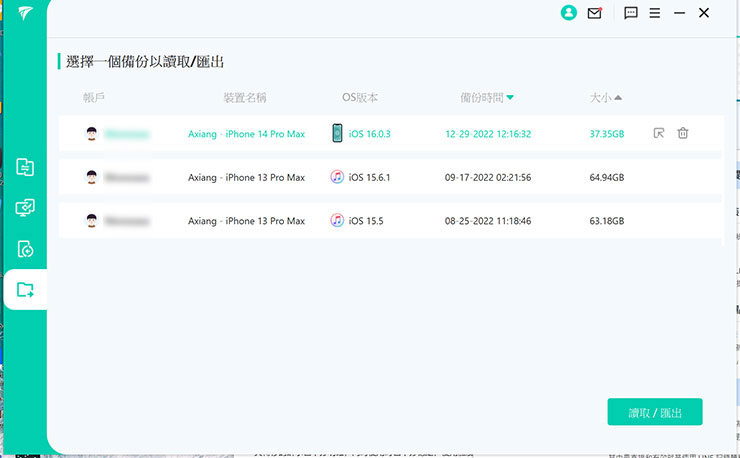This screenshot has height=458, width=740.
Task: Click the phone device icon beside iOS 16.0.3
Action: coord(337,133)
